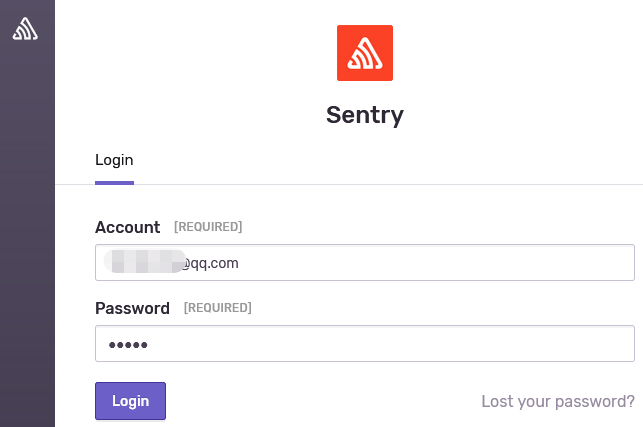Viewport: 643px width, 427px height.
Task: Place cursor after @qq.com text
Action: pyautogui.click(x=240, y=263)
